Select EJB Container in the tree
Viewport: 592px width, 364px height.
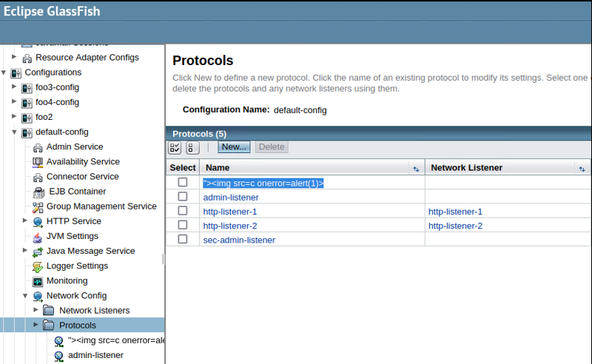click(78, 192)
